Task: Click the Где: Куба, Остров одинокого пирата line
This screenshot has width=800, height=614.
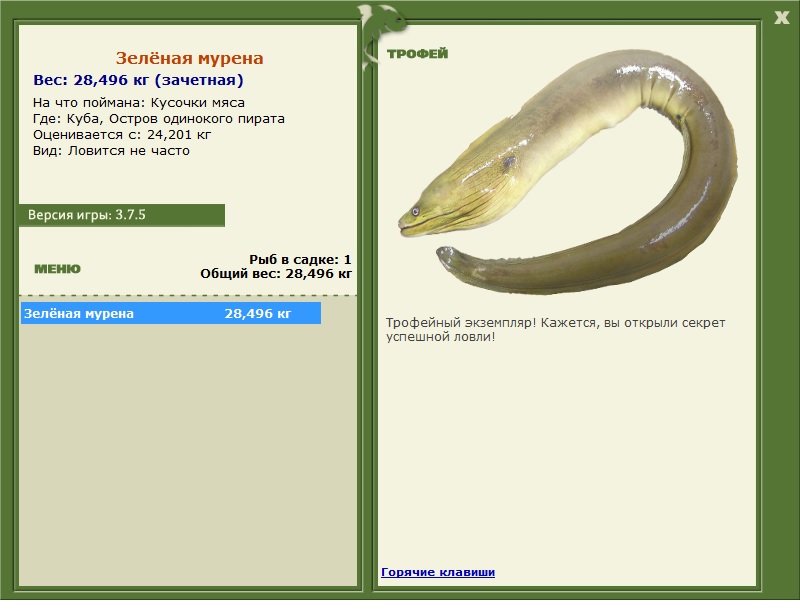Action: tap(159, 119)
